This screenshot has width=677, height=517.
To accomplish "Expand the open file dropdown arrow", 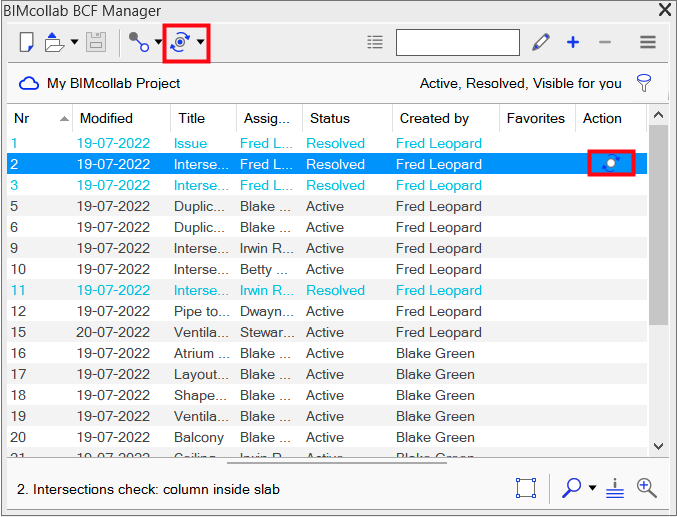I will [74, 42].
